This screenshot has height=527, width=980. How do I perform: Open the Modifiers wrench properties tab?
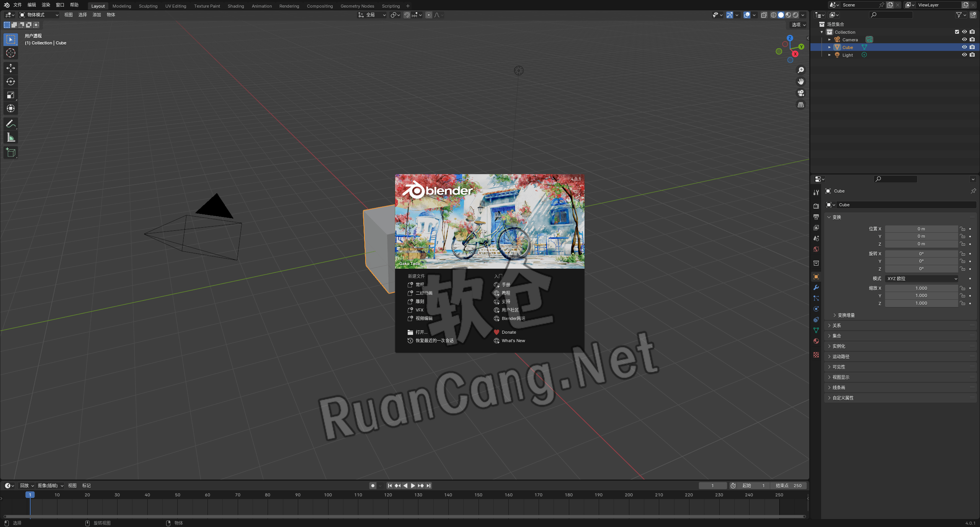816,287
